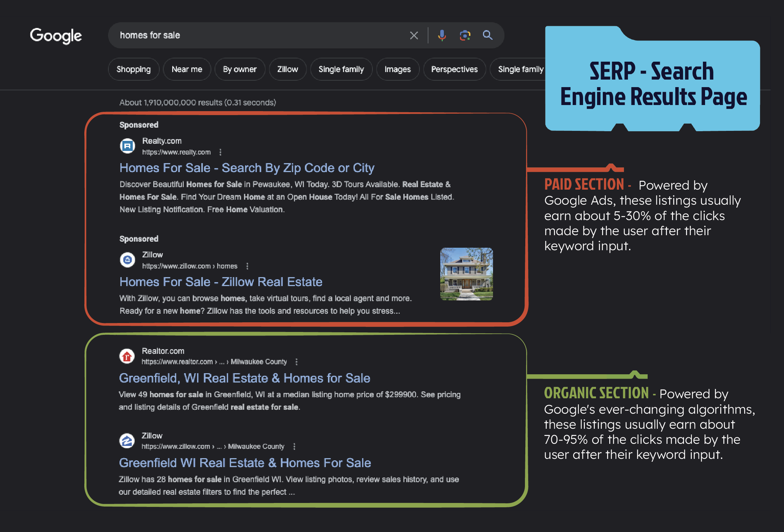
Task: Click the Zillow name in organic result
Action: click(152, 436)
